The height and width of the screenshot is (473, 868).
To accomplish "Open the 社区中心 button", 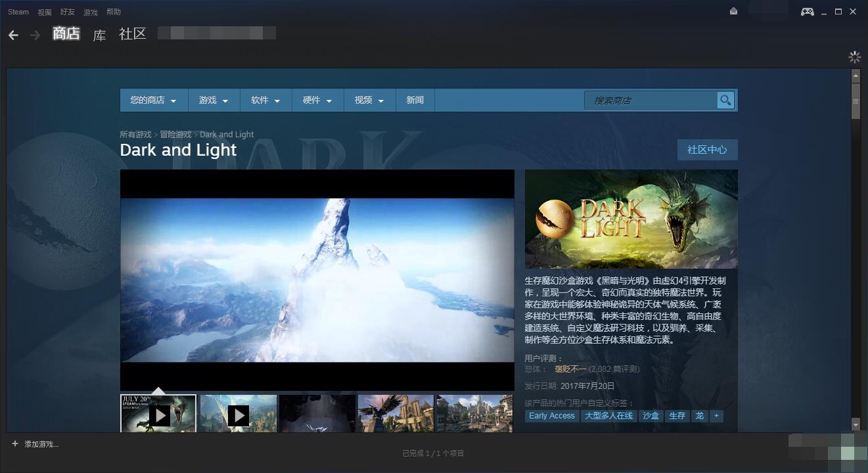I will [707, 150].
